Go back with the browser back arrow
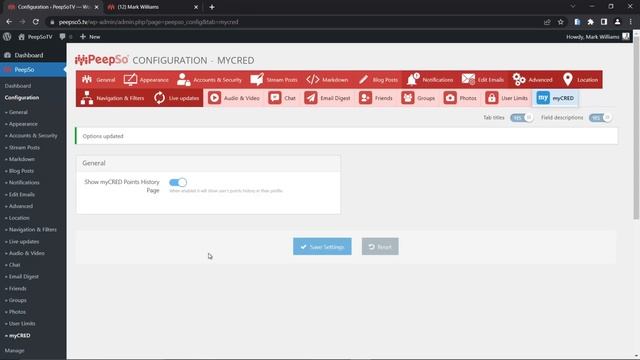Image resolution: width=640 pixels, height=360 pixels. pyautogui.click(x=9, y=22)
